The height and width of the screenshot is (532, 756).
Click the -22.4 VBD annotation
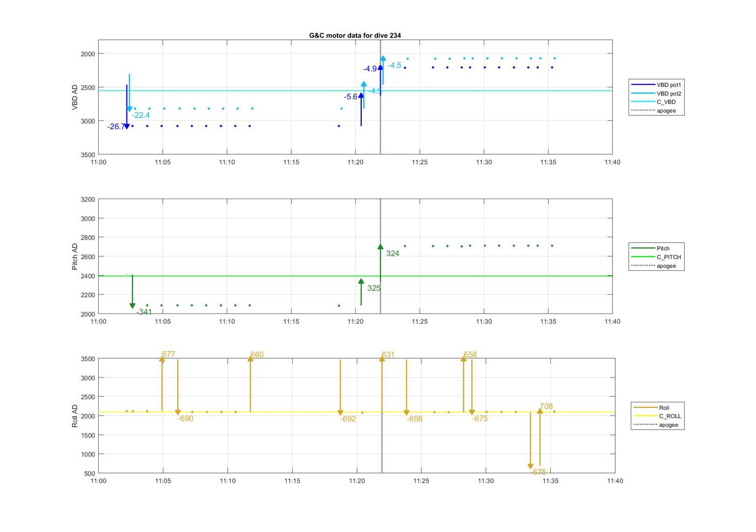point(141,115)
